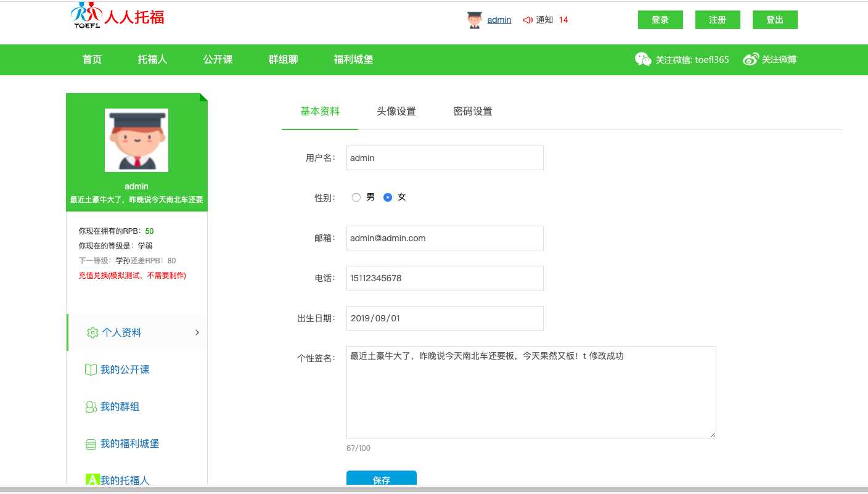Image resolution: width=868 pixels, height=494 pixels.
Task: Click the people icon beside 我的群组
Action: (x=91, y=406)
